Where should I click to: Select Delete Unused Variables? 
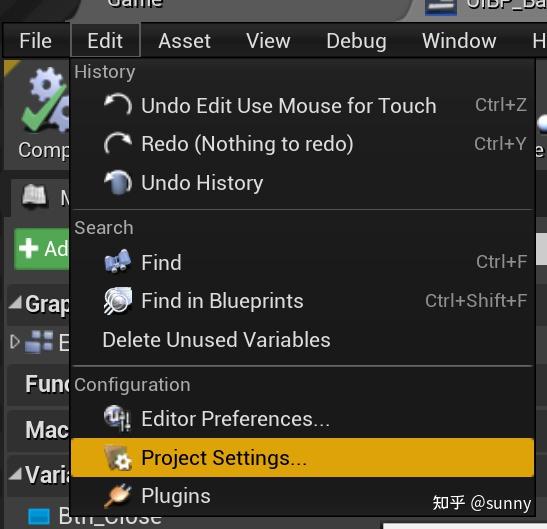pos(216,340)
